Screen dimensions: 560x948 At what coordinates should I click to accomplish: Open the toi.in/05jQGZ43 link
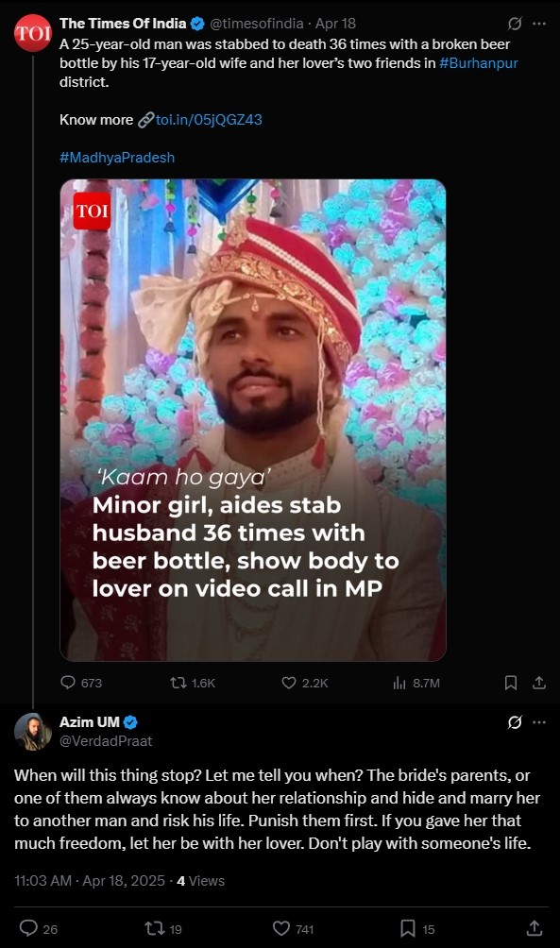pos(209,120)
